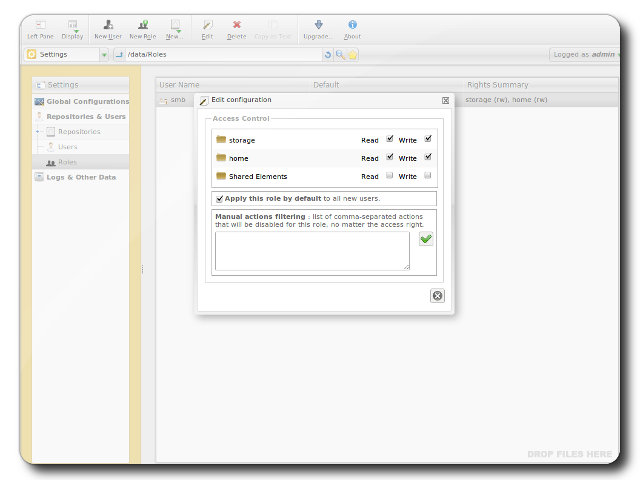Click the Manual actions filtering text area
Viewport: 640px width, 480px height.
pos(312,251)
